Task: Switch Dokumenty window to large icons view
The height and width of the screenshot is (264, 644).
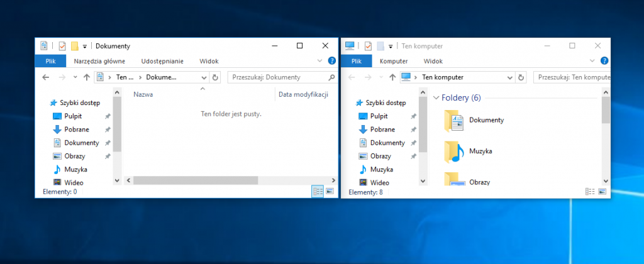Action: click(x=330, y=191)
